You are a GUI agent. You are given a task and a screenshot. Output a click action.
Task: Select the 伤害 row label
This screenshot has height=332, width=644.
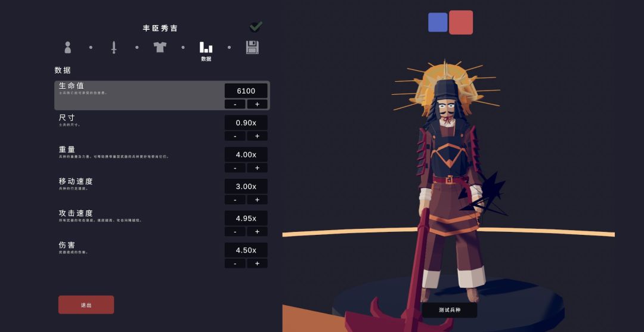tap(67, 245)
